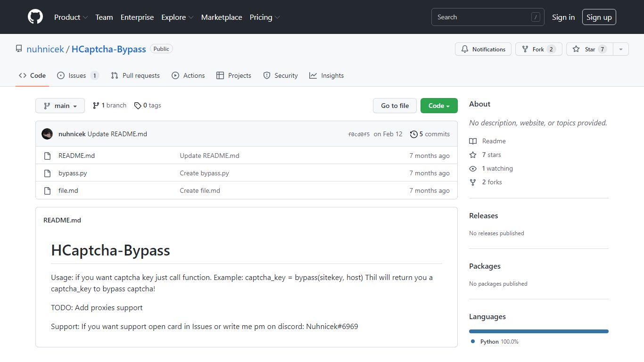Click the Sign up button
The image size is (644, 362).
pyautogui.click(x=599, y=17)
